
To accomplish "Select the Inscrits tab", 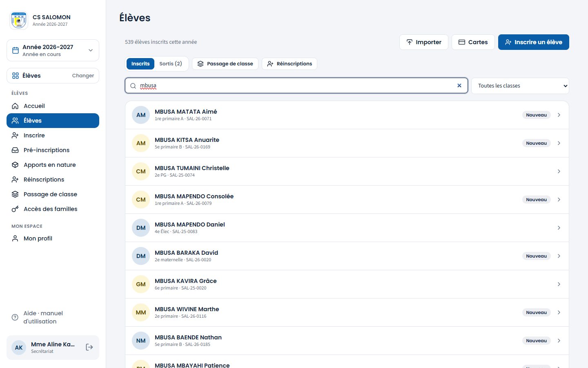I will click(x=140, y=64).
